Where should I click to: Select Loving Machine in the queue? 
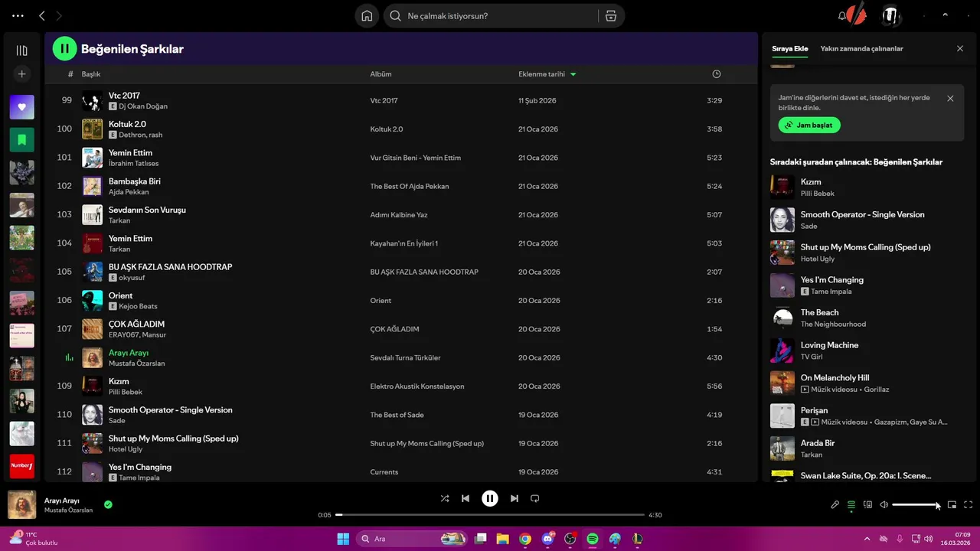tap(867, 350)
